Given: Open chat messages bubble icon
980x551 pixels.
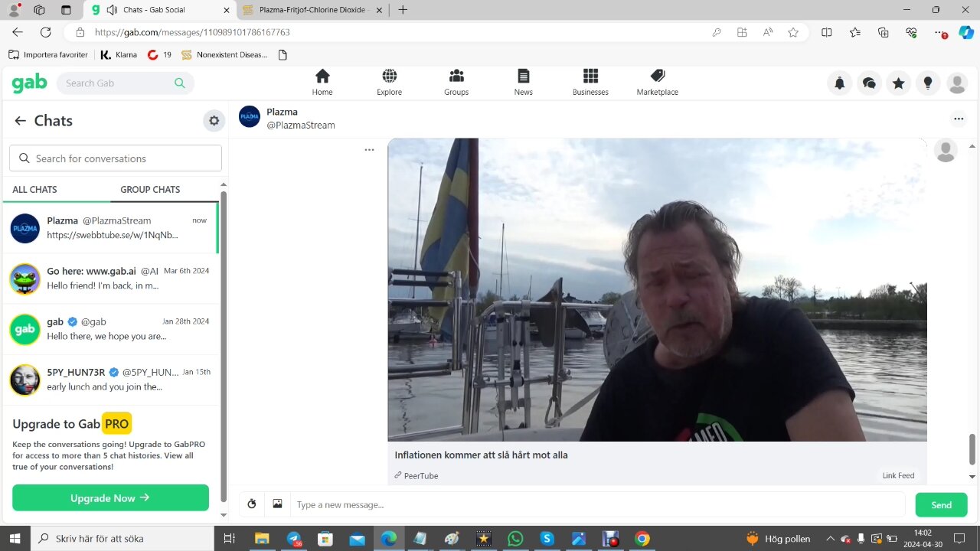Looking at the screenshot, I should [869, 83].
